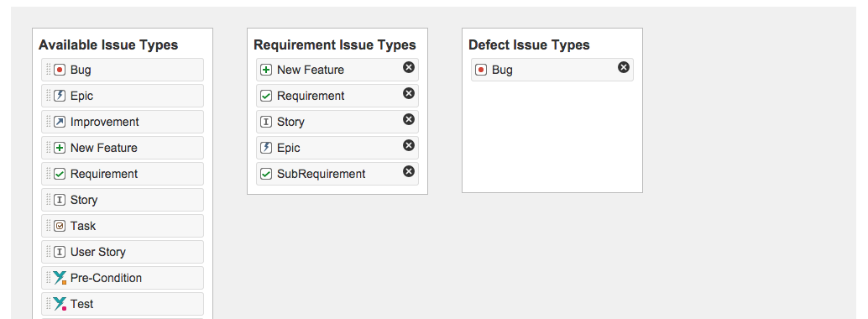This screenshot has height=319, width=868.
Task: Remove Bug from Defect Issue Types
Action: click(x=624, y=67)
